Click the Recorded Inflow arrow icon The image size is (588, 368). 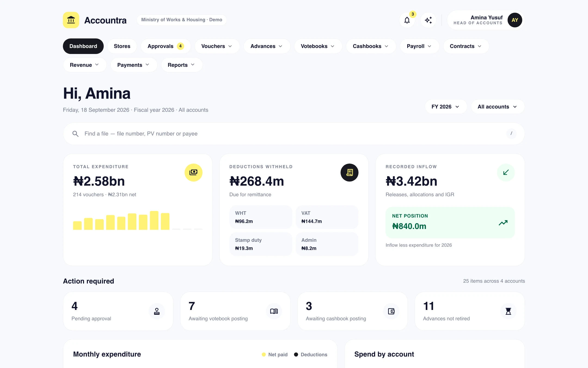pyautogui.click(x=506, y=173)
